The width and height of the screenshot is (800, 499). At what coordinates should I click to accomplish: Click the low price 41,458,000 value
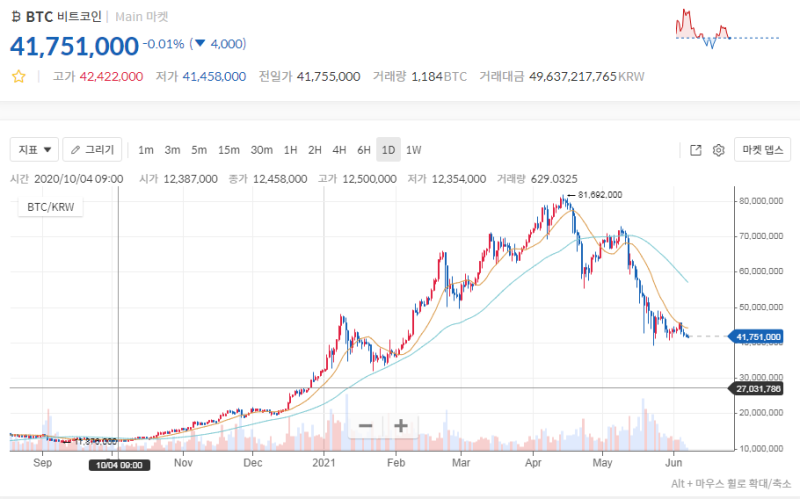(x=214, y=77)
